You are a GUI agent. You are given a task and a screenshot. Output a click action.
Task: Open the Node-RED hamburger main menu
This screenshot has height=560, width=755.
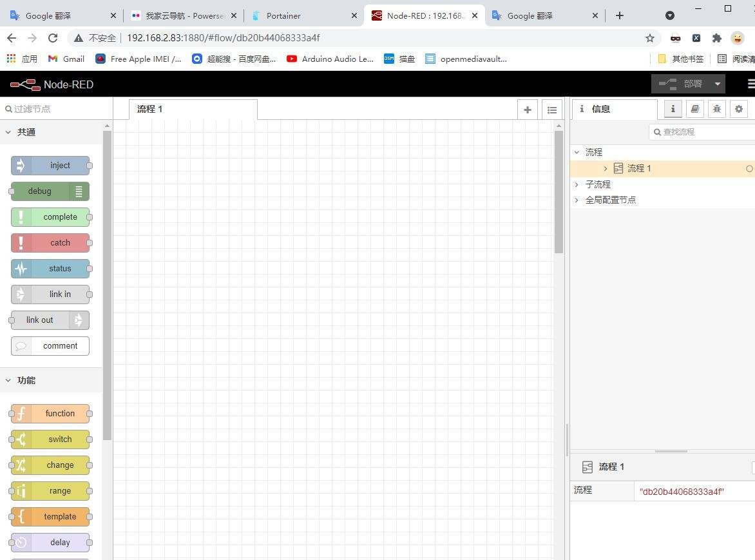point(750,84)
